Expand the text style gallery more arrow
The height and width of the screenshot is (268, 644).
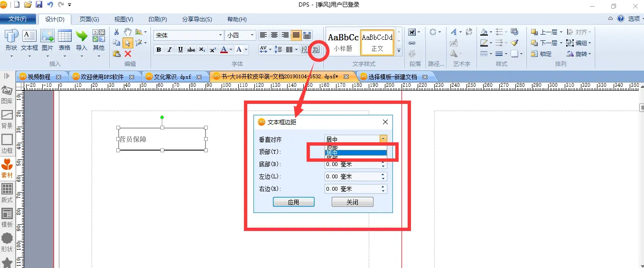399,51
